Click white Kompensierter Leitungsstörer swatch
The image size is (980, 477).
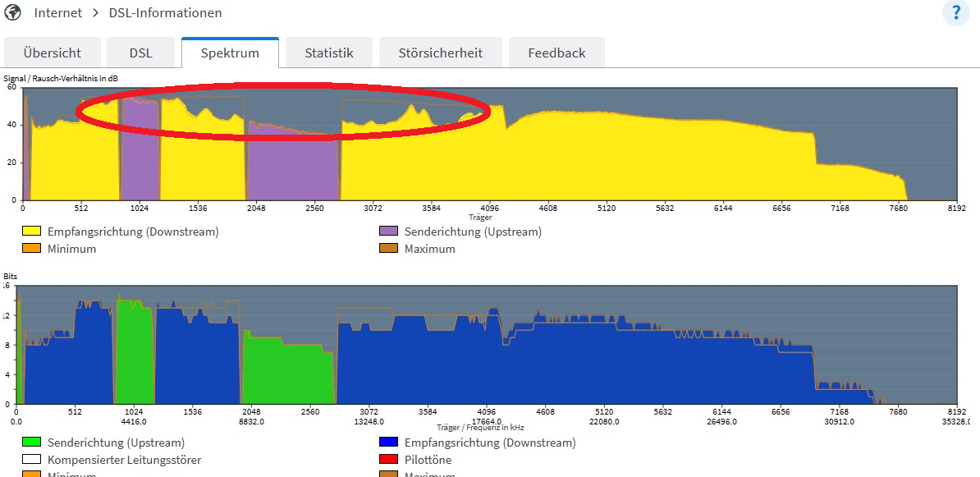pyautogui.click(x=31, y=460)
